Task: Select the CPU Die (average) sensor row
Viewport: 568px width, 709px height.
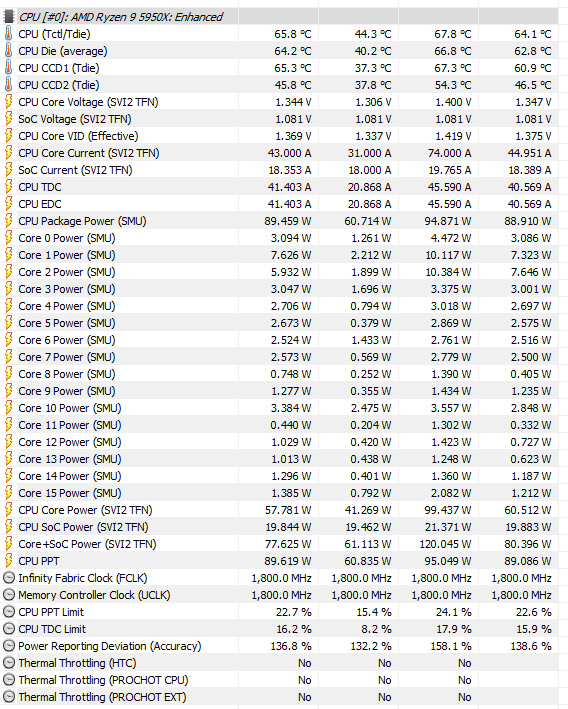Action: (x=280, y=51)
